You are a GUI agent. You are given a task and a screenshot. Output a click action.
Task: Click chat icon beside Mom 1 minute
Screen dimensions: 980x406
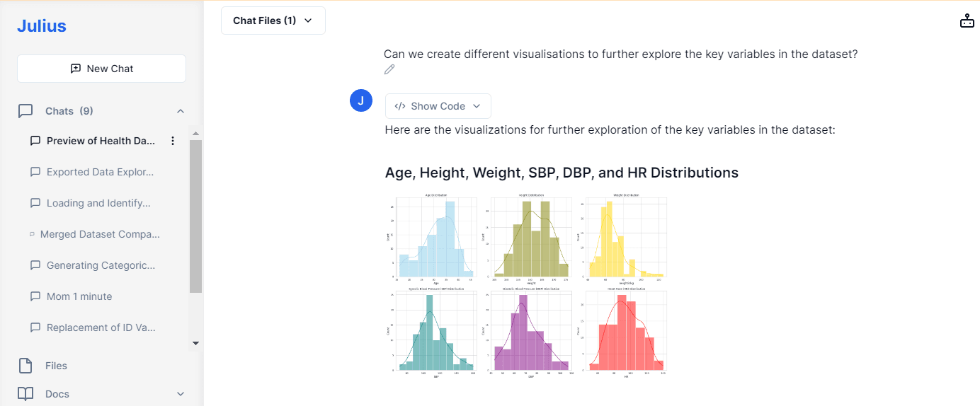35,296
